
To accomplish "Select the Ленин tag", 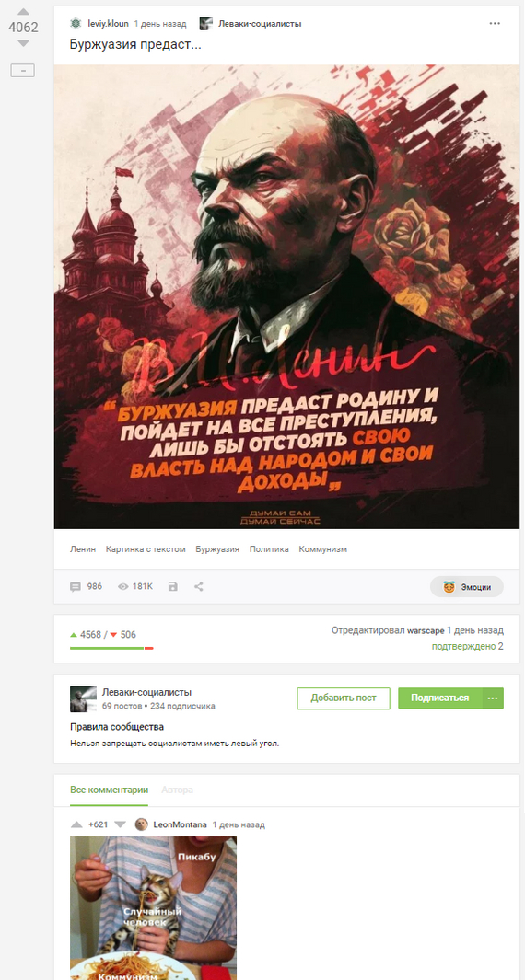I will pos(83,549).
